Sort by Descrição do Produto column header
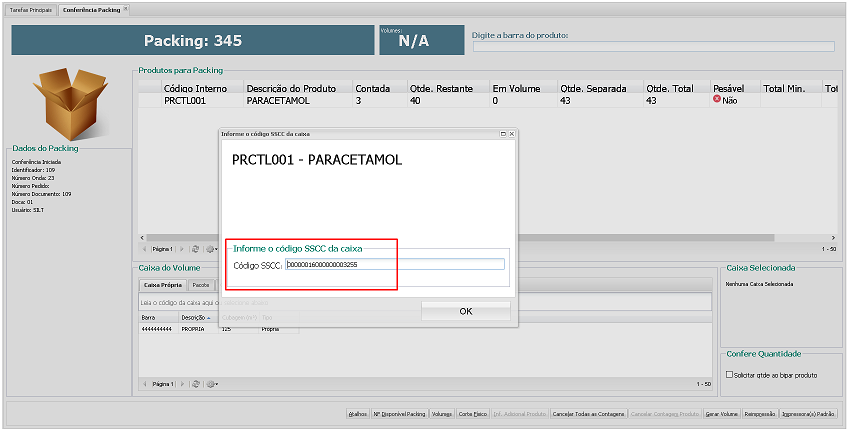Viewport: 849px width, 432px height. pyautogui.click(x=298, y=88)
